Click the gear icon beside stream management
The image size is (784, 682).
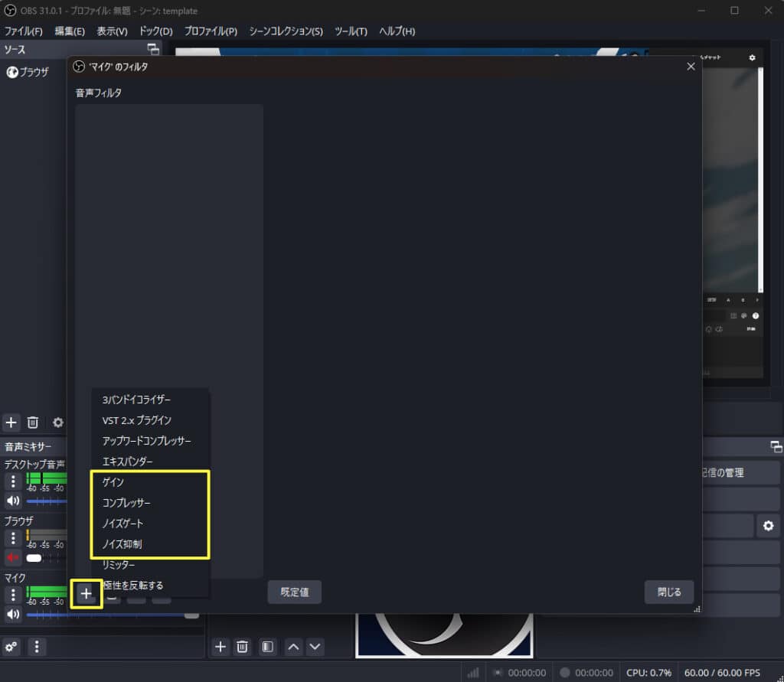(x=768, y=526)
